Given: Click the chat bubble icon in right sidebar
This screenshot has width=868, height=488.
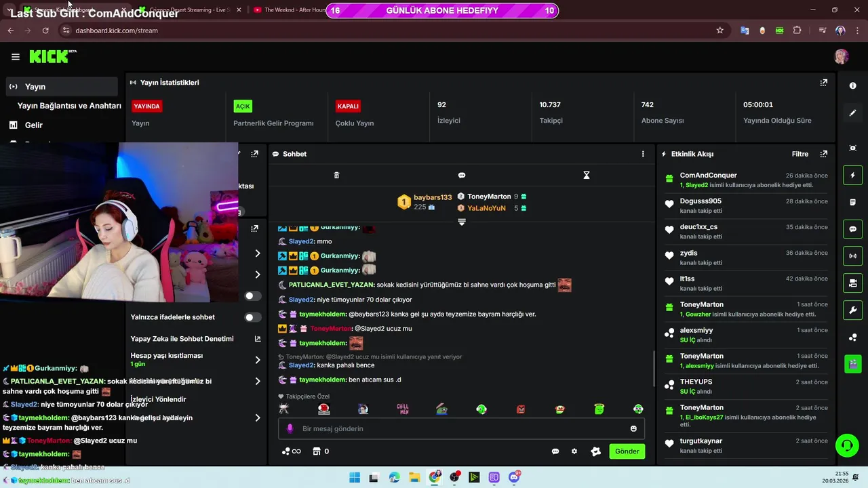Looking at the screenshot, I should [852, 229].
